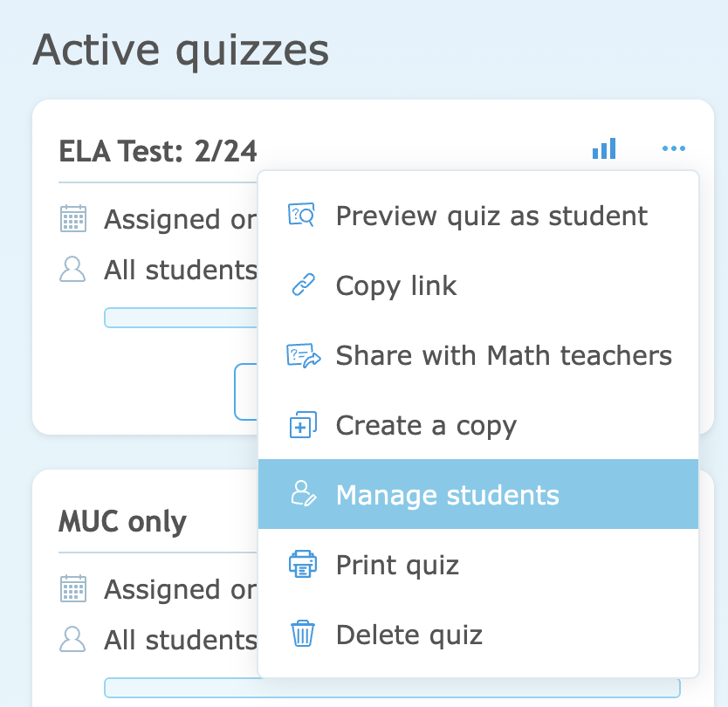Viewport: 728px width, 707px height.
Task: Click the person icon next to All students
Action: pyautogui.click(x=73, y=271)
